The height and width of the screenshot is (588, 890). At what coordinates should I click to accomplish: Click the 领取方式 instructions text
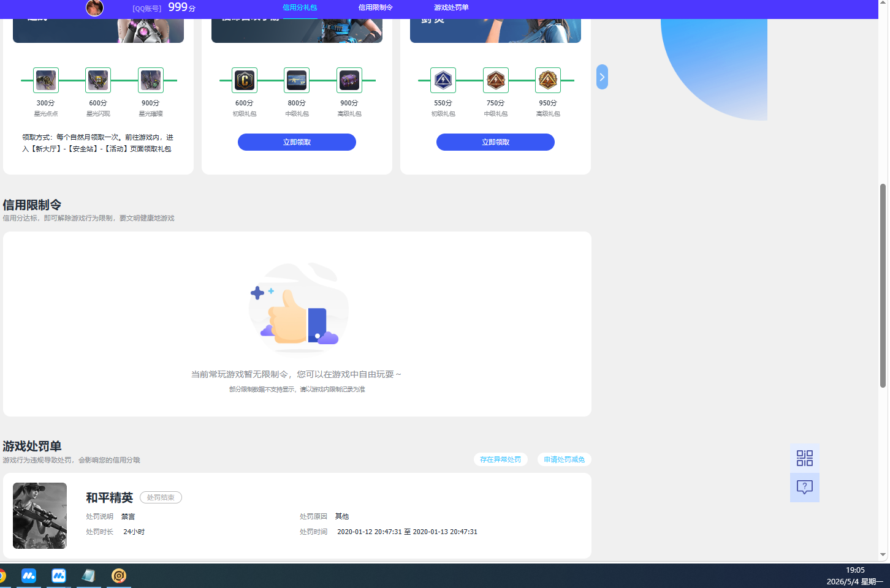click(x=98, y=143)
